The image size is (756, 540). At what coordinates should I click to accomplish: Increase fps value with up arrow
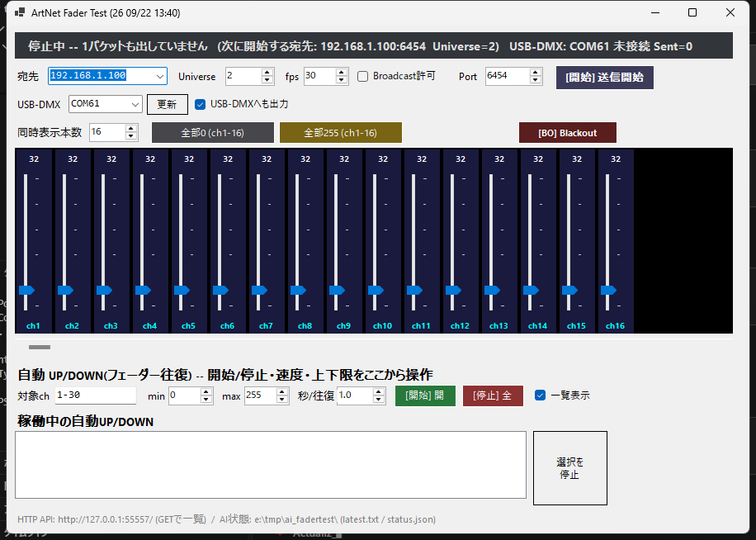342,72
